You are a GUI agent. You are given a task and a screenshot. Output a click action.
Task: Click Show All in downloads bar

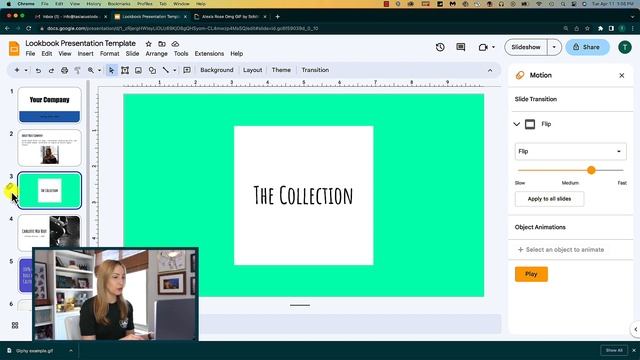pyautogui.click(x=614, y=351)
